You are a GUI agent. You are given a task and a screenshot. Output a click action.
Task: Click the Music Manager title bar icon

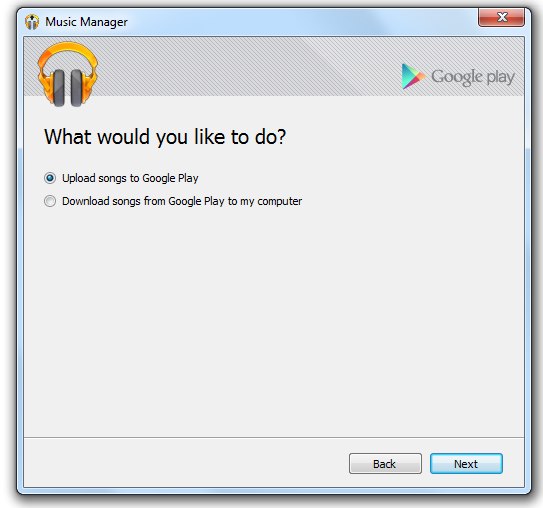[32, 22]
